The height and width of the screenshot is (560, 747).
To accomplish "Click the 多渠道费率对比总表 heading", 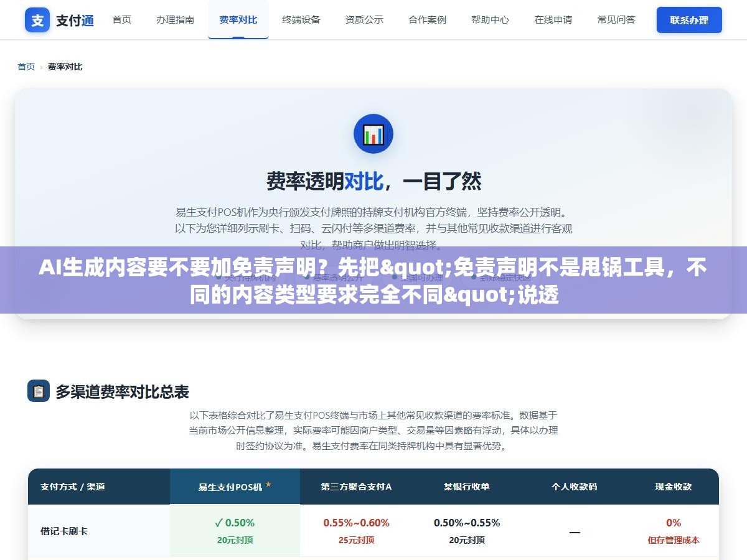I will pos(122,392).
